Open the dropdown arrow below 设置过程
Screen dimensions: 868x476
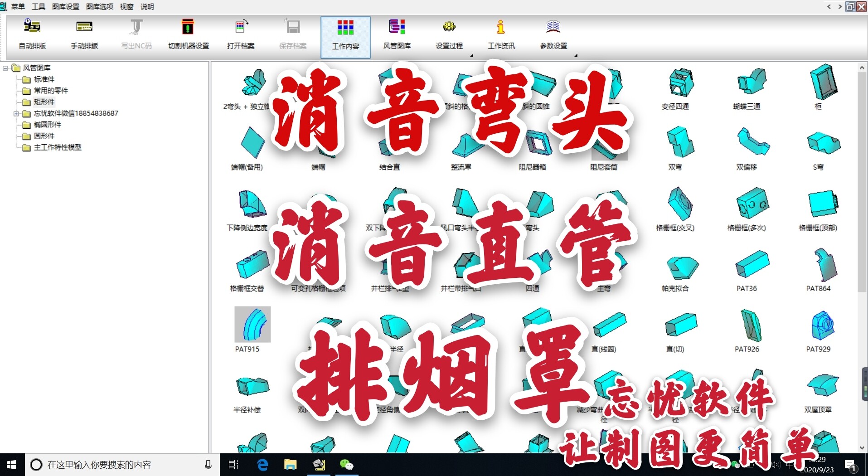click(x=472, y=55)
